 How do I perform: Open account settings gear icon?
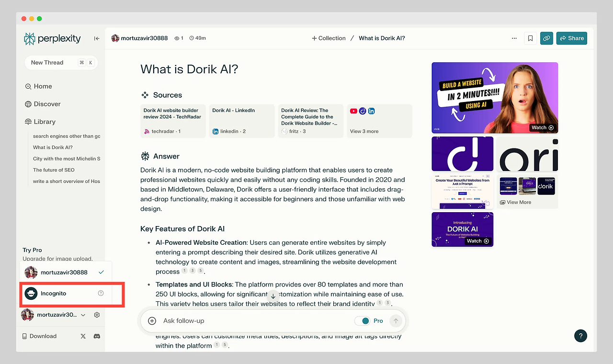tap(97, 315)
